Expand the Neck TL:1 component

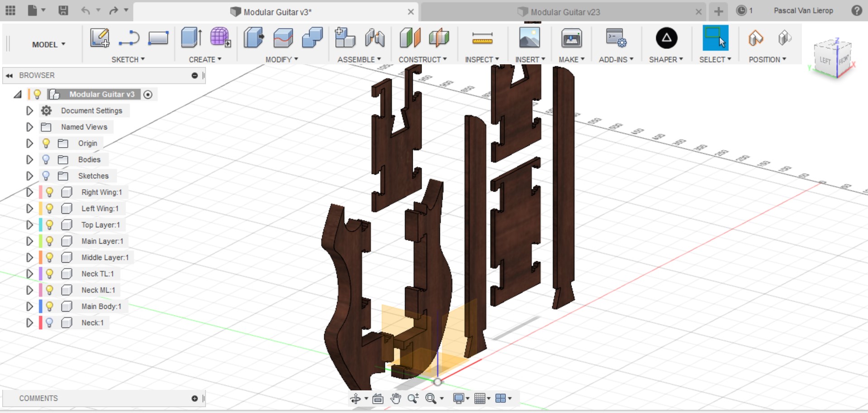pos(29,274)
